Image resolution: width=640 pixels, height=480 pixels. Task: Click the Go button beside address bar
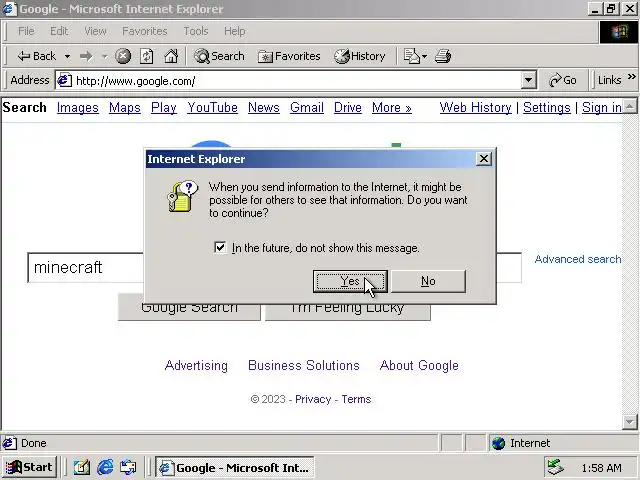tap(563, 80)
